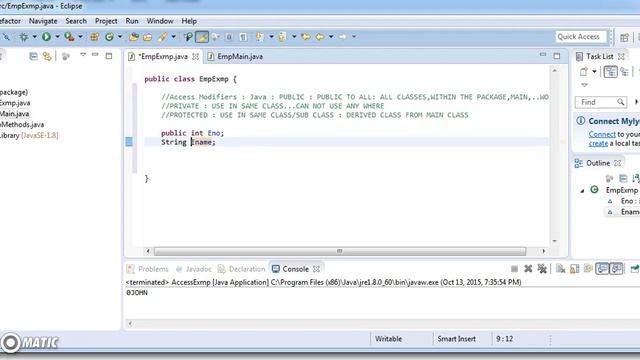Close the EmpExmp.java editor tab

tap(196, 57)
